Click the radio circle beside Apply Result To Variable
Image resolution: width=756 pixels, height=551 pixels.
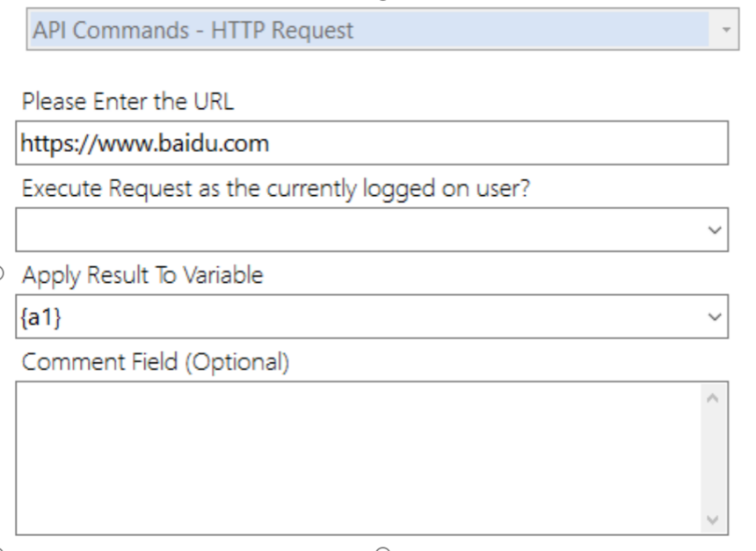point(1,273)
